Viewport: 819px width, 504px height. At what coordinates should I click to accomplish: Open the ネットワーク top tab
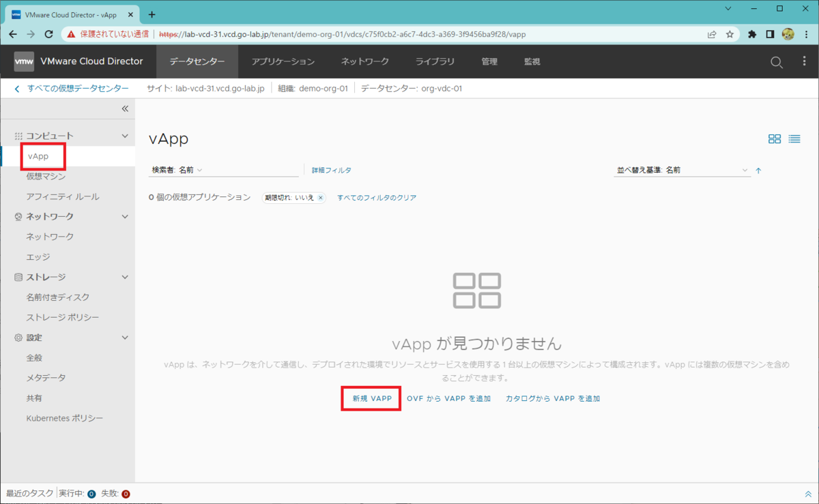coord(365,61)
